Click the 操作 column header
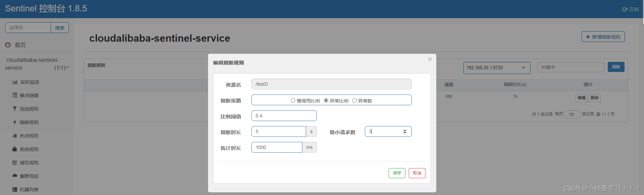This screenshot has width=644, height=195. coord(588,85)
